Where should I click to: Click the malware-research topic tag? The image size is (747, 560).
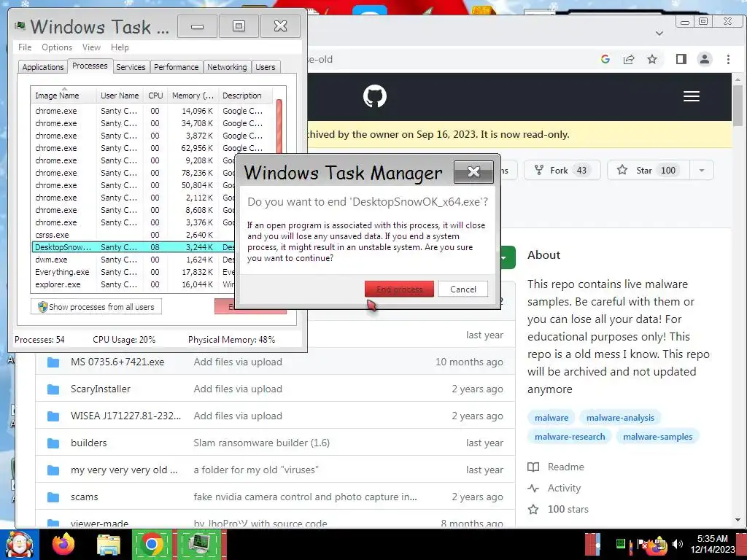570,437
